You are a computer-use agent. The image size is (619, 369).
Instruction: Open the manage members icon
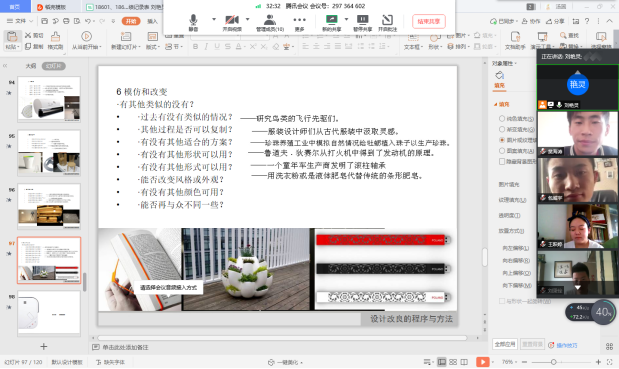270,20
